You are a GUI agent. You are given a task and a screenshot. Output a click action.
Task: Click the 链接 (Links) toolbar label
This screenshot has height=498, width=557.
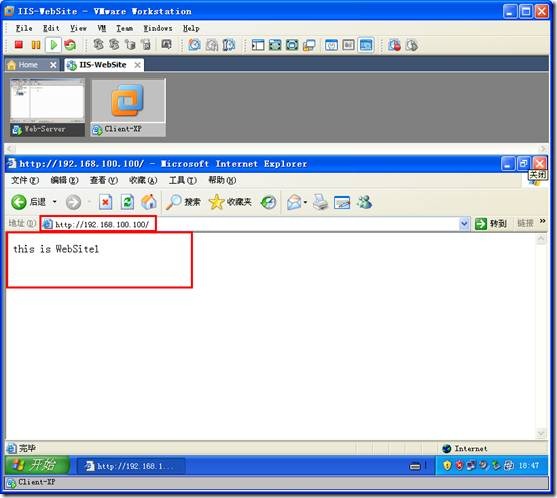tap(525, 223)
